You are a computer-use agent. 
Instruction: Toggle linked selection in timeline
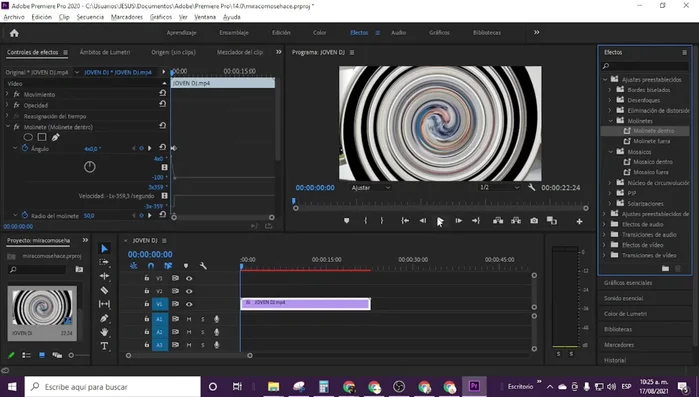point(168,266)
